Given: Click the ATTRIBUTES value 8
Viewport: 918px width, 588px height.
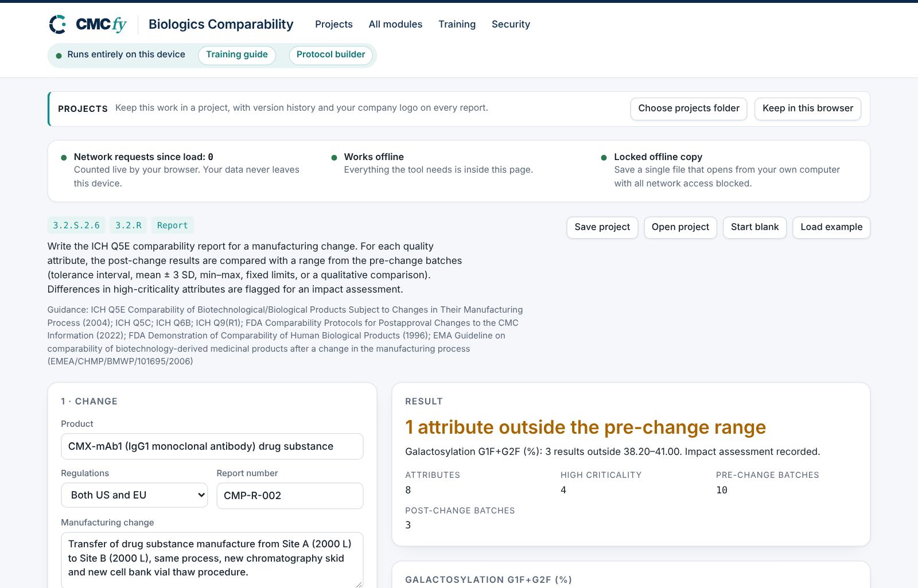Looking at the screenshot, I should [408, 490].
